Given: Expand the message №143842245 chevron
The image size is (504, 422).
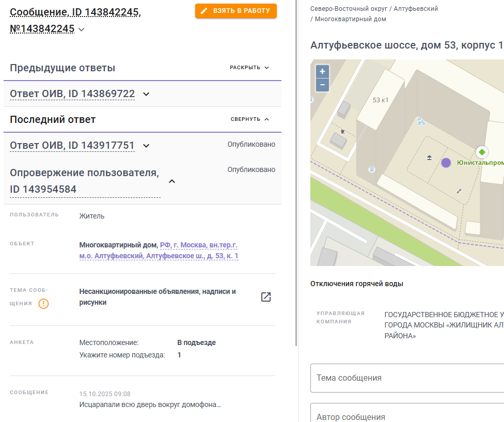Looking at the screenshot, I should tap(82, 29).
